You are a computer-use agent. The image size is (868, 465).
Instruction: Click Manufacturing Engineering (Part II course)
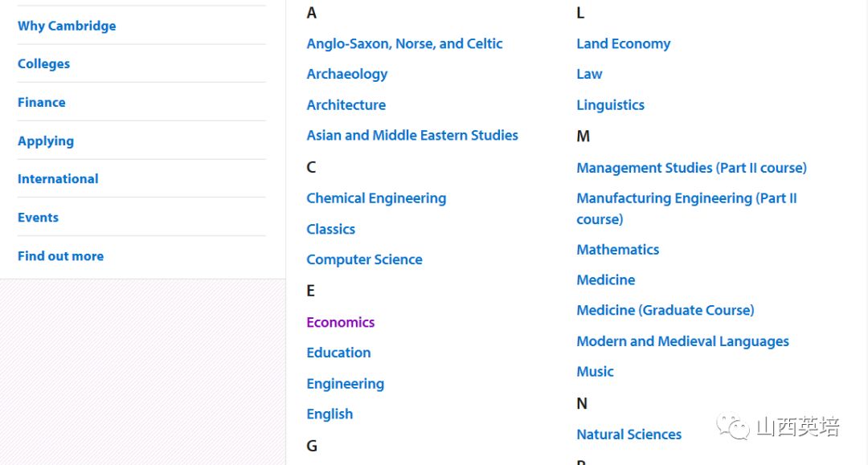click(x=686, y=209)
